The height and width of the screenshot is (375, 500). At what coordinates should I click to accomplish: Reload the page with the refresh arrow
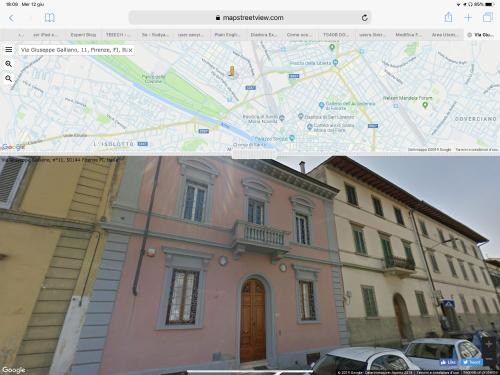(365, 18)
